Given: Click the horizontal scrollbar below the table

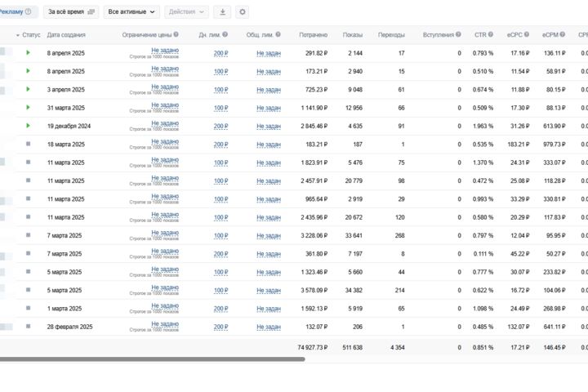Looking at the screenshot, I should point(152,359).
